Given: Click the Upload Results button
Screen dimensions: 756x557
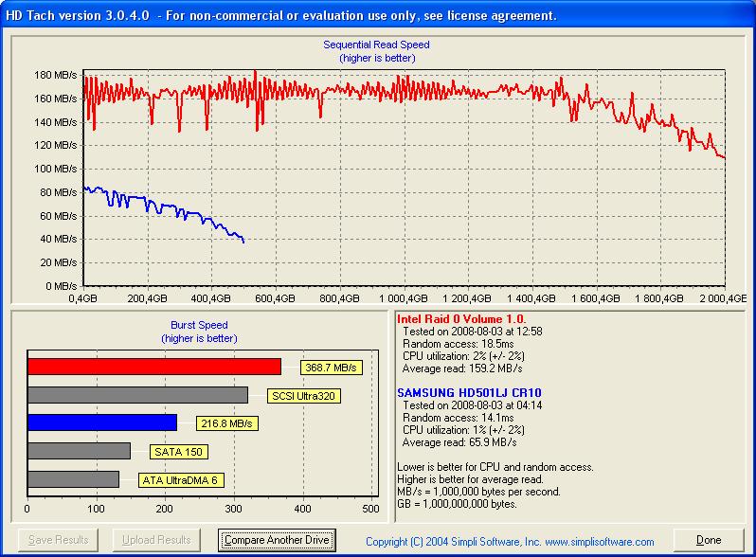Looking at the screenshot, I should pyautogui.click(x=156, y=540).
